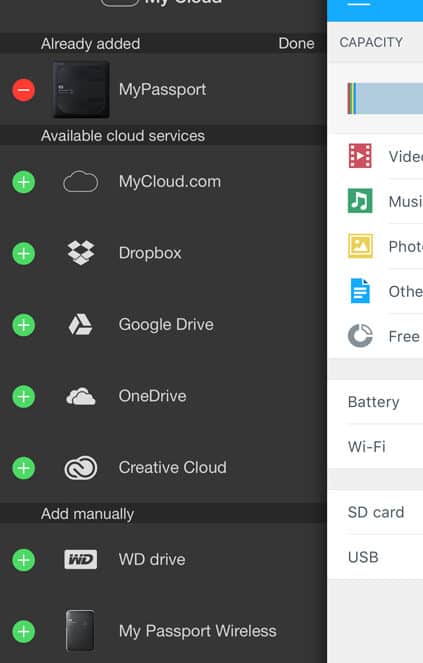The width and height of the screenshot is (423, 663).
Task: Tap Done to finish editing
Action: 297,44
